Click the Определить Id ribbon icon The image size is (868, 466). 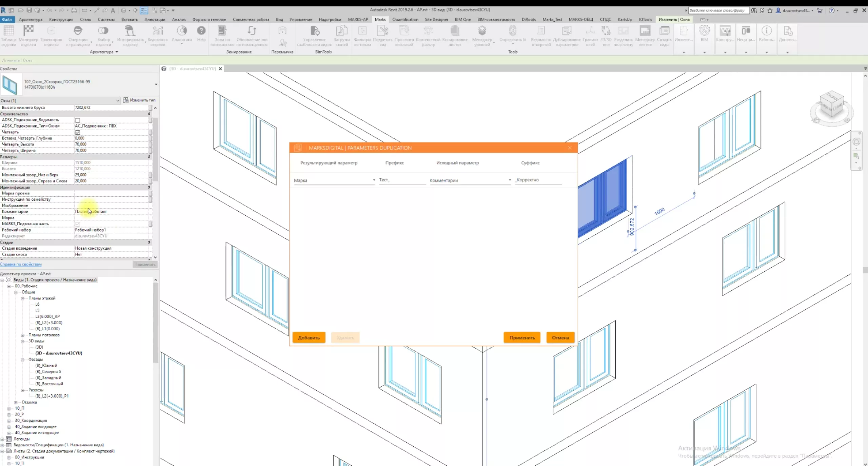point(513,31)
